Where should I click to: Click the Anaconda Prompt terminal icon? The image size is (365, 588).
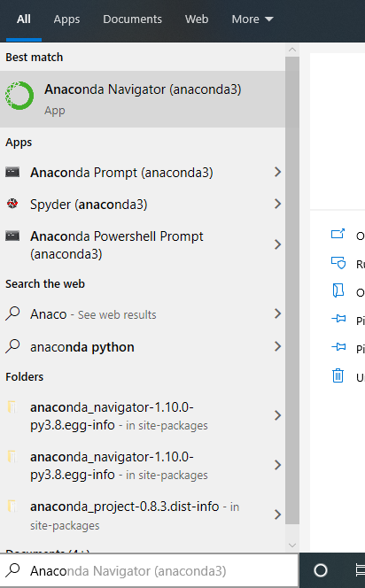(x=12, y=172)
